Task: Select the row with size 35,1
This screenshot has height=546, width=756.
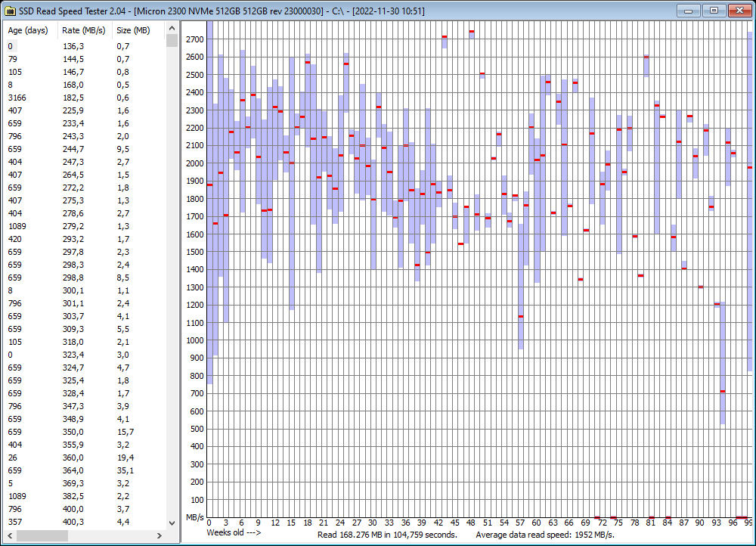Action: click(85, 471)
